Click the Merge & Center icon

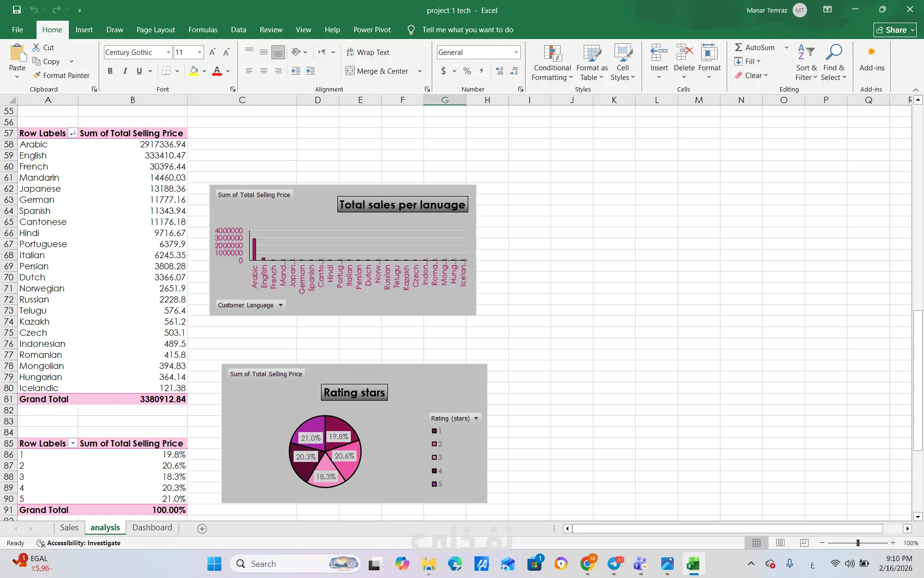350,71
